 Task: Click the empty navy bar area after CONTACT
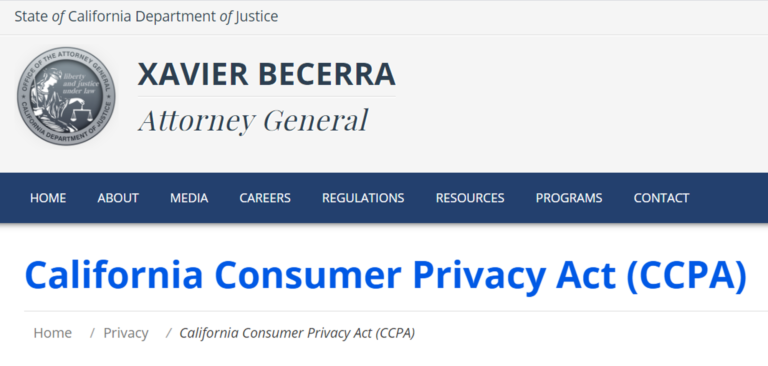coord(728,198)
